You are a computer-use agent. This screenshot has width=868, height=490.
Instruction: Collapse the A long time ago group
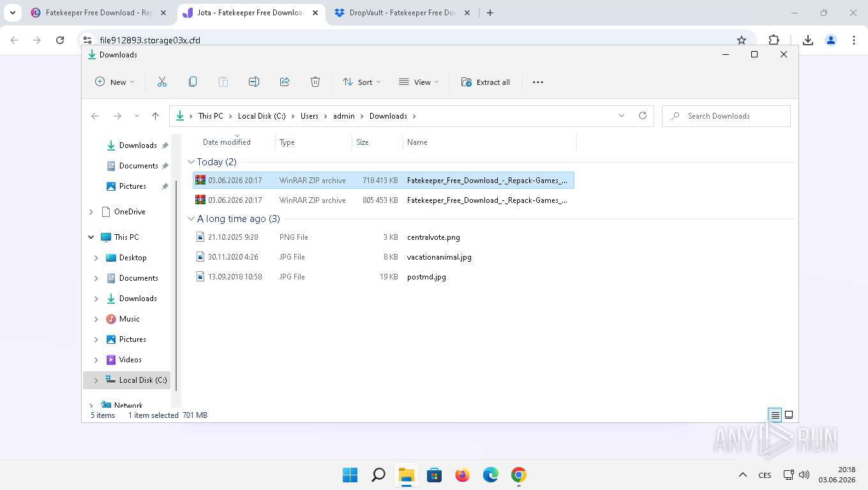[191, 219]
